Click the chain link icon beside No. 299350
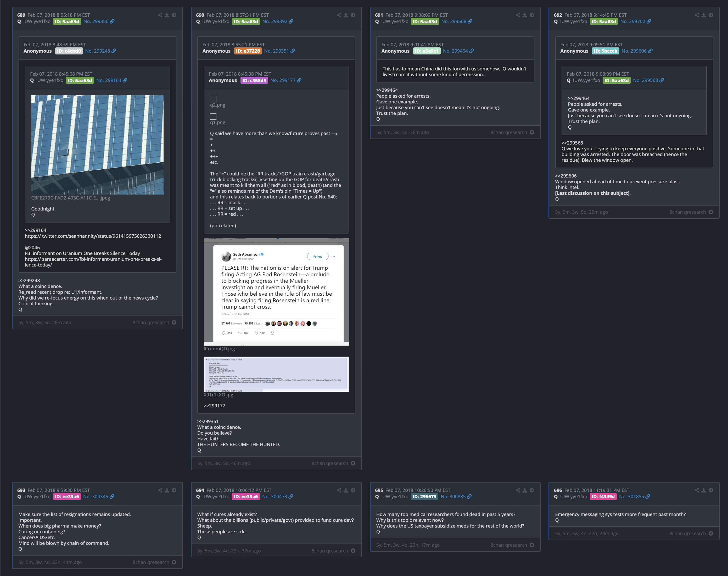Viewport: 728px width, 576px height. click(x=112, y=21)
